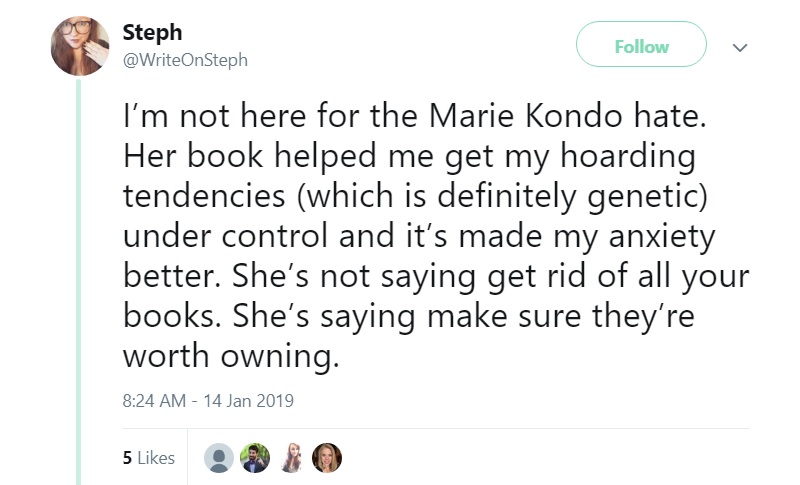This screenshot has width=800, height=485.
Task: Click the phrase "hoarding" in the tweet
Action: pyautogui.click(x=628, y=157)
